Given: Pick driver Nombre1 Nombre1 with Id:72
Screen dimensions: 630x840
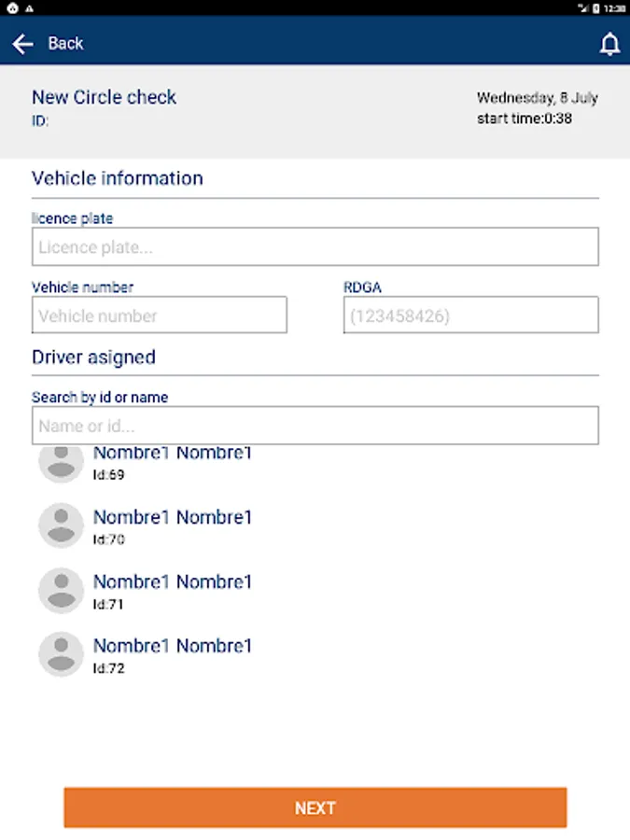Looking at the screenshot, I should 173,654.
